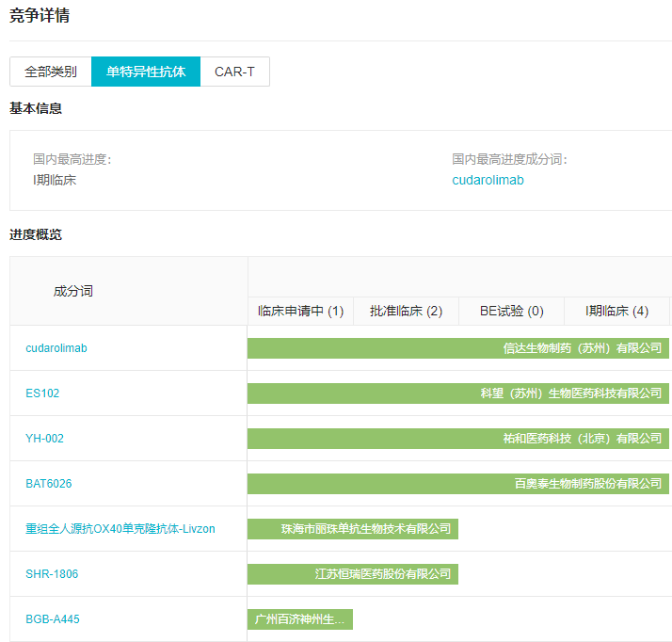Click the 批准临床 (2) column header
Screen dimensions: 672x642
pos(406,312)
